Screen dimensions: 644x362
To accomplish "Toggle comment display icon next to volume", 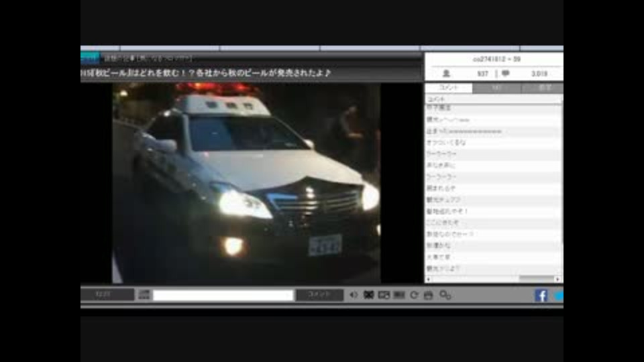I will [x=368, y=295].
